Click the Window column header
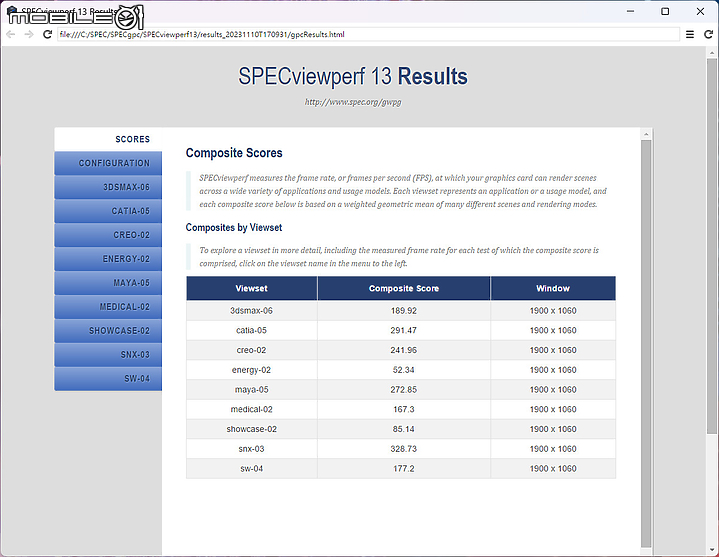 point(553,288)
